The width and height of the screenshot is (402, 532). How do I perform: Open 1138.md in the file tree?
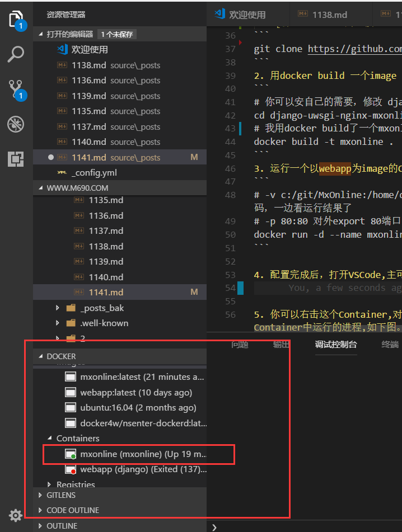120,246
